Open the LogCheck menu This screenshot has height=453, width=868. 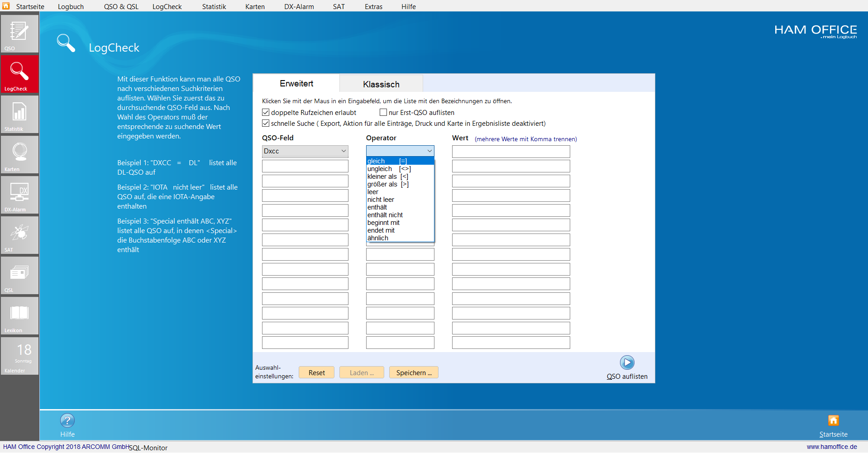167,6
